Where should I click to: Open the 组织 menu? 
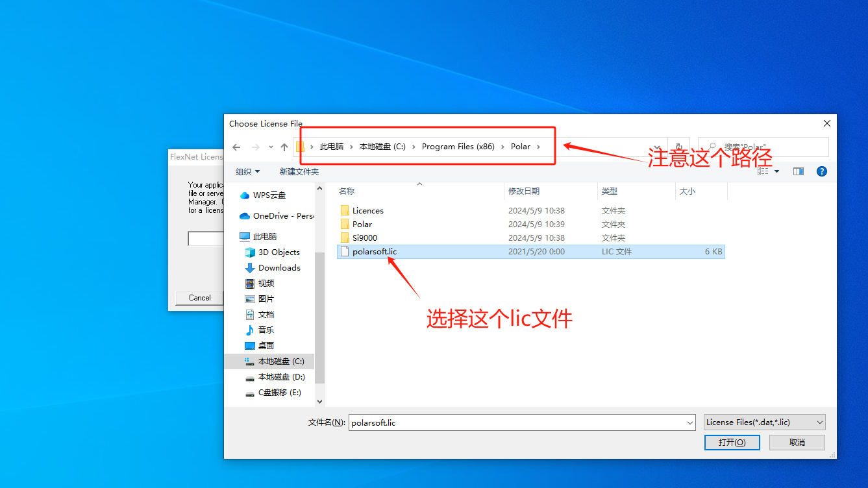[x=247, y=171]
